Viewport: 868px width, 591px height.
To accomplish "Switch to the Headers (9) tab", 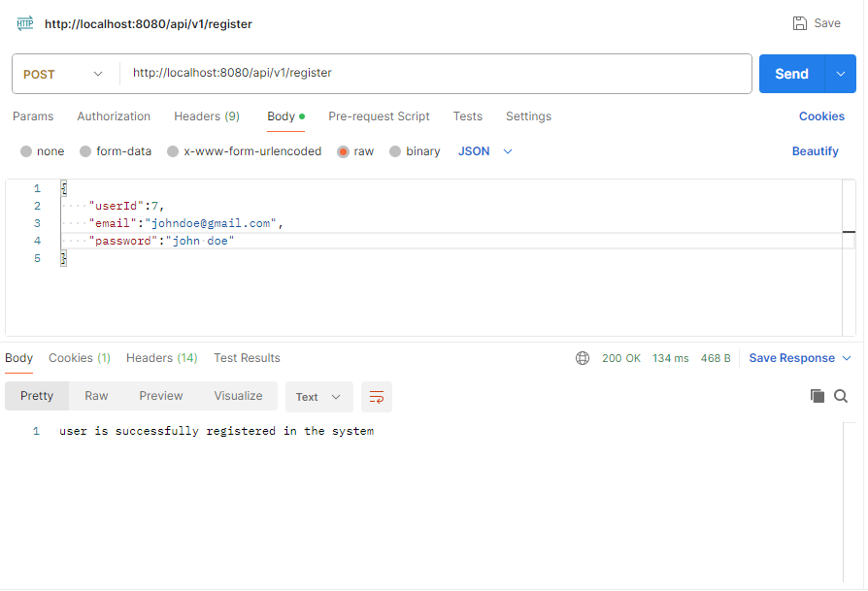I will click(x=206, y=115).
